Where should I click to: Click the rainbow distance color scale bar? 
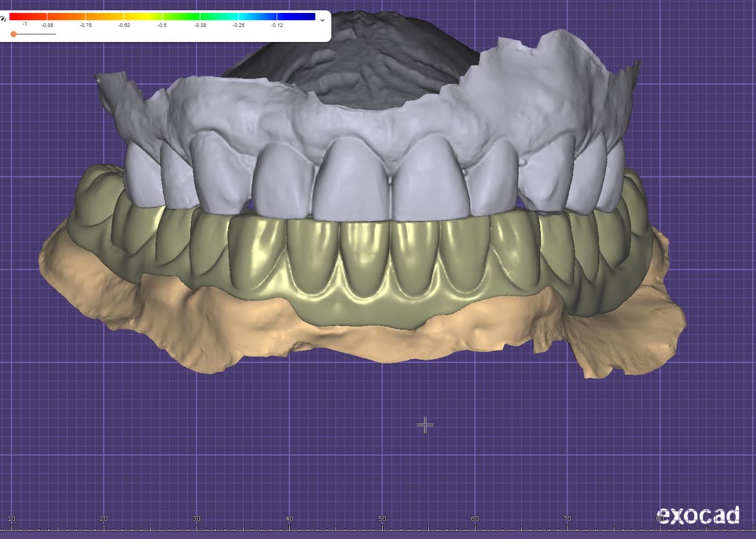[162, 16]
